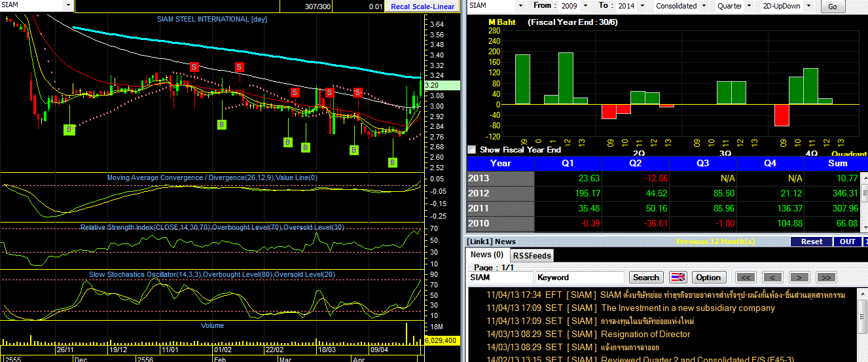Click the Sum column header
868x362 pixels.
[x=837, y=164]
